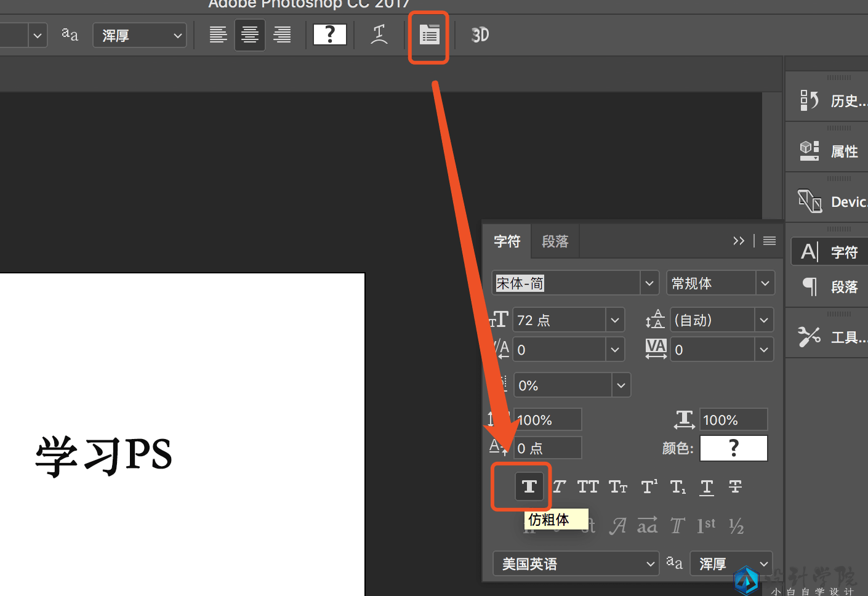The image size is (868, 596).
Task: Expand the font family dropdown 宋体-简
Action: pyautogui.click(x=649, y=283)
